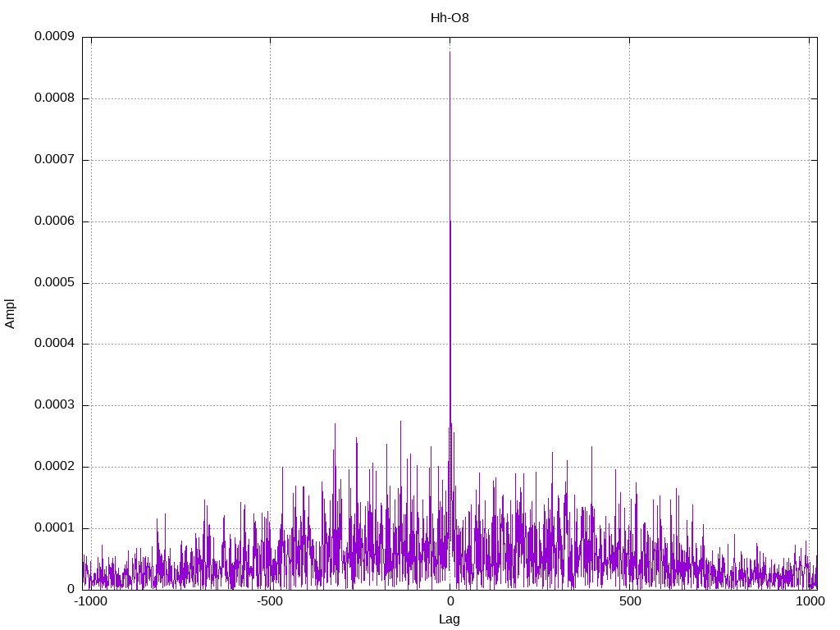Click the Ampl y-axis label
The width and height of the screenshot is (840, 630).
[x=10, y=314]
